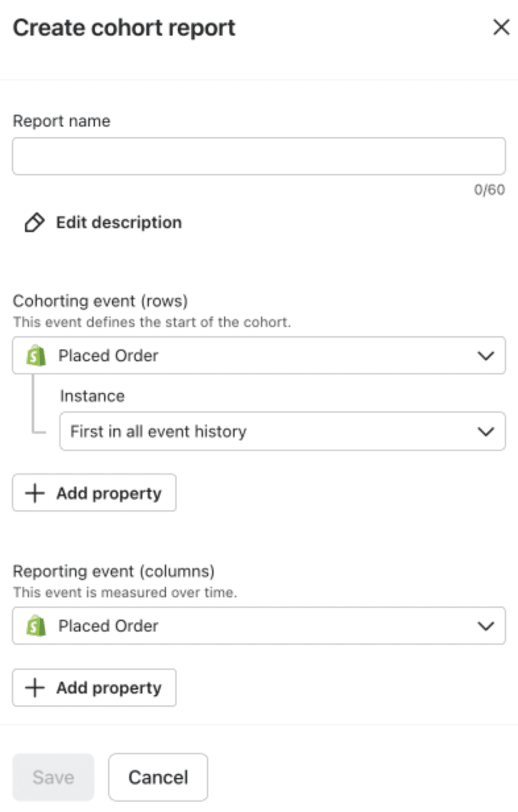Click Shopify icon in Reporting event field

(x=36, y=626)
